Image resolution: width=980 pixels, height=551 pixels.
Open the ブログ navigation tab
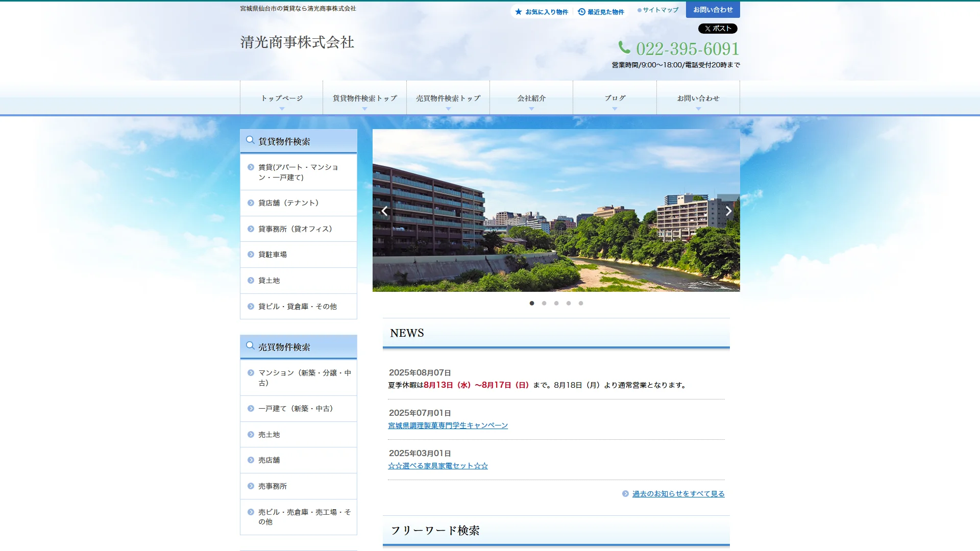pyautogui.click(x=615, y=97)
